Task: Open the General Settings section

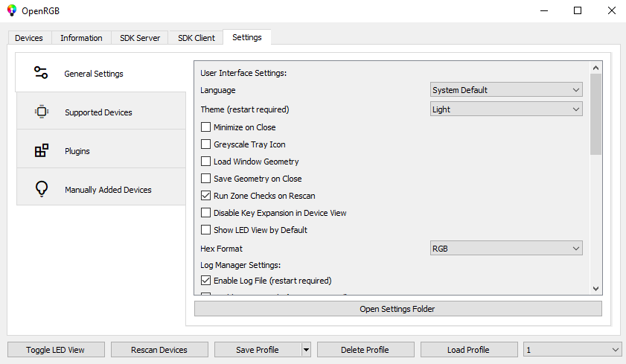Action: 100,73
